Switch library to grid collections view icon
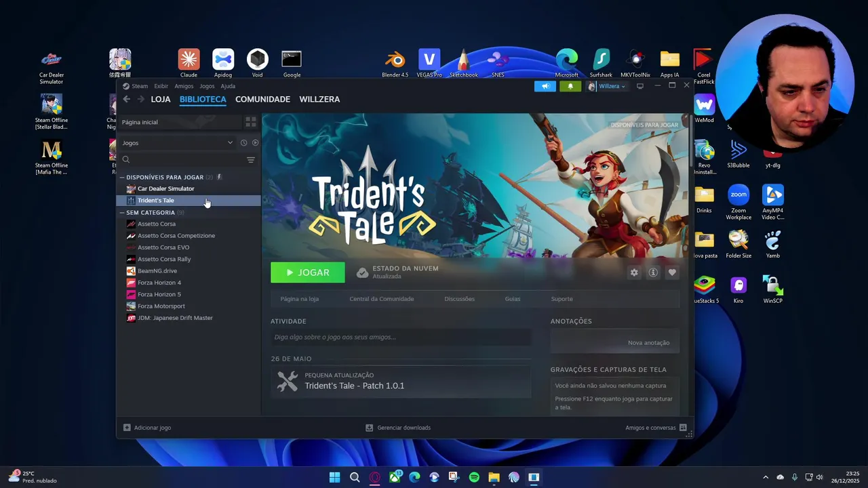 pyautogui.click(x=251, y=122)
